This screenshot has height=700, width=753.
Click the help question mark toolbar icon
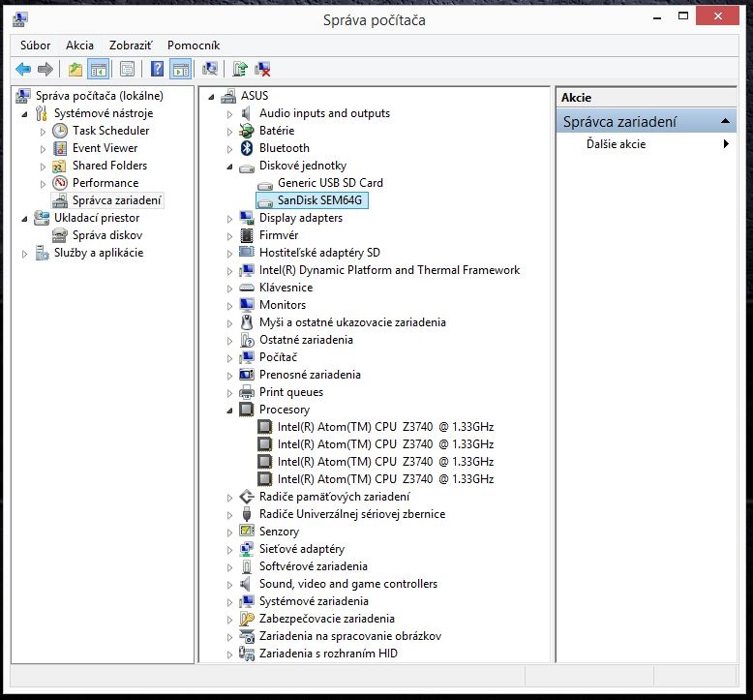click(157, 69)
